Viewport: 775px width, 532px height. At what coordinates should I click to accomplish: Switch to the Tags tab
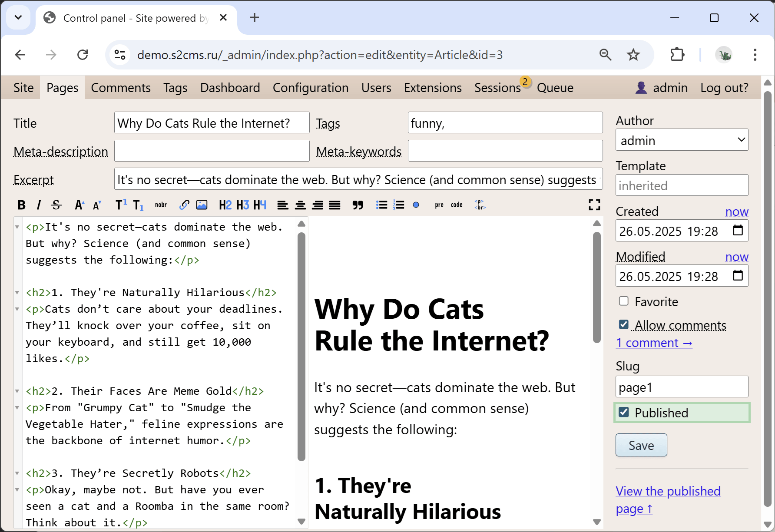(176, 88)
